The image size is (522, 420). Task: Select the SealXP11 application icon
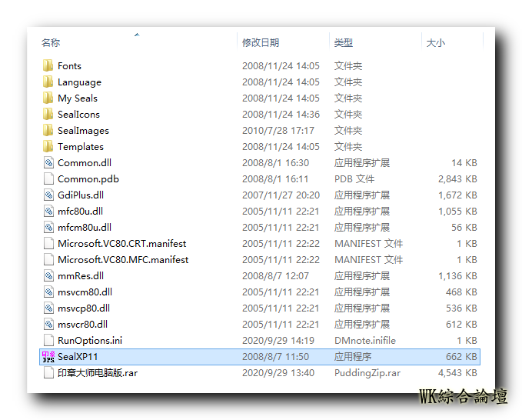click(48, 356)
